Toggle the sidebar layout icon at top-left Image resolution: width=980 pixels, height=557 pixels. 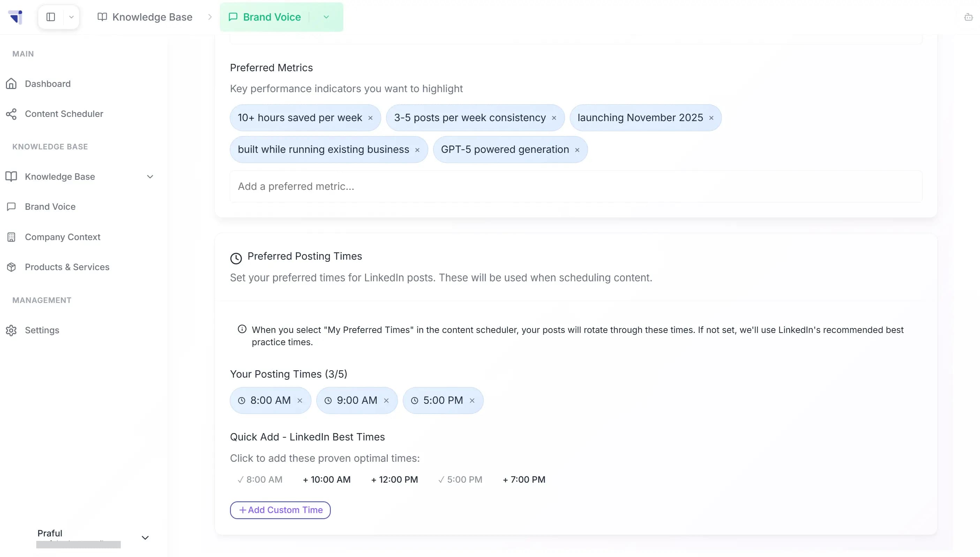click(51, 17)
